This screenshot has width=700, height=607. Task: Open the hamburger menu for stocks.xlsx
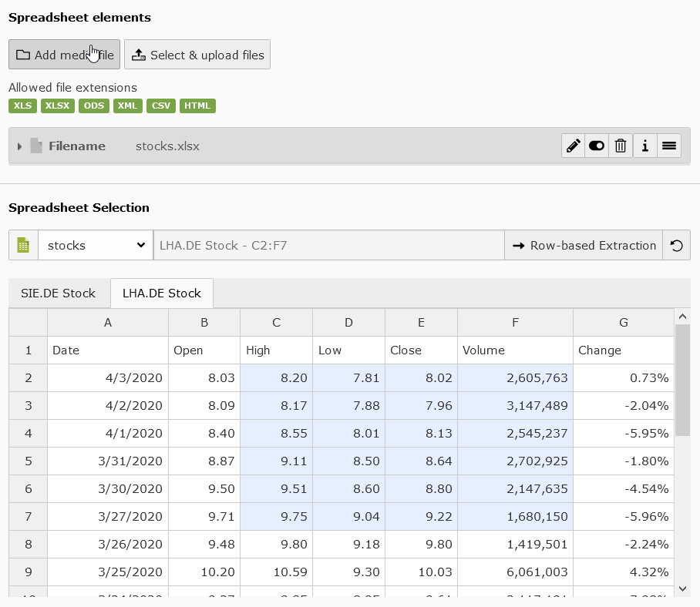click(669, 146)
